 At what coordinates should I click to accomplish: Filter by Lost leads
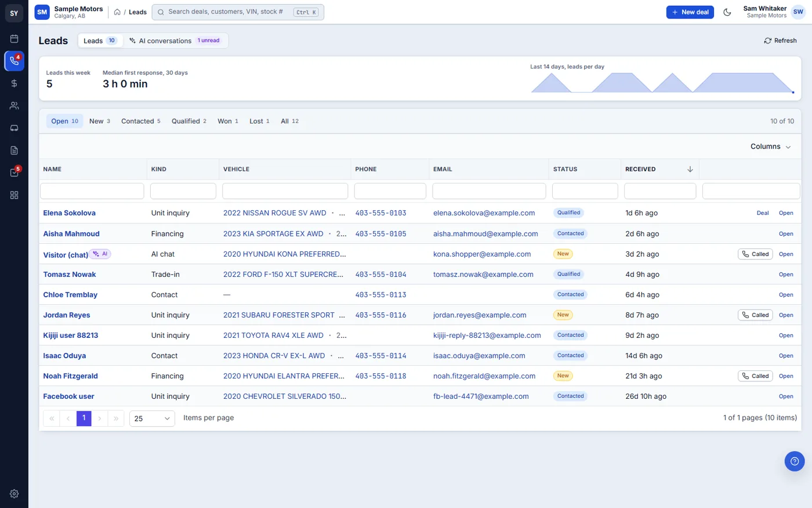point(259,121)
